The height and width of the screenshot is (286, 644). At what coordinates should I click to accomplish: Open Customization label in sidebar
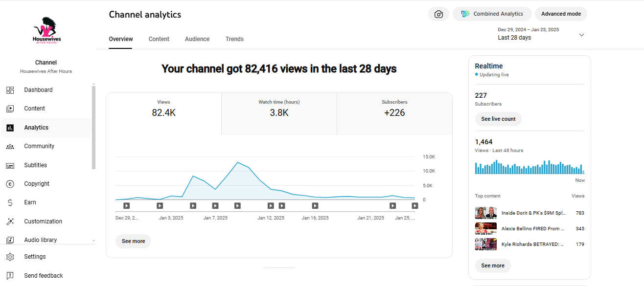pyautogui.click(x=43, y=221)
